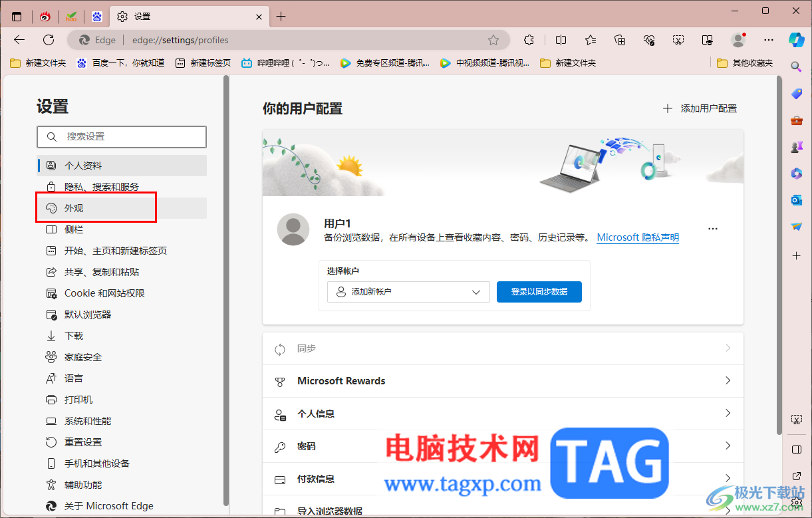
Task: Open the shopping tag sidebar icon
Action: (796, 93)
